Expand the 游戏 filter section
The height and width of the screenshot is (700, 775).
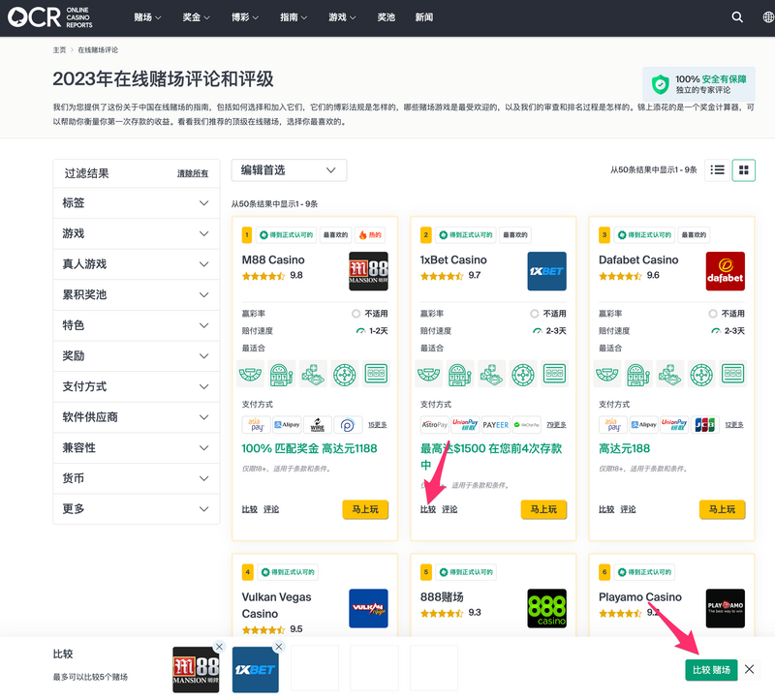pos(136,233)
